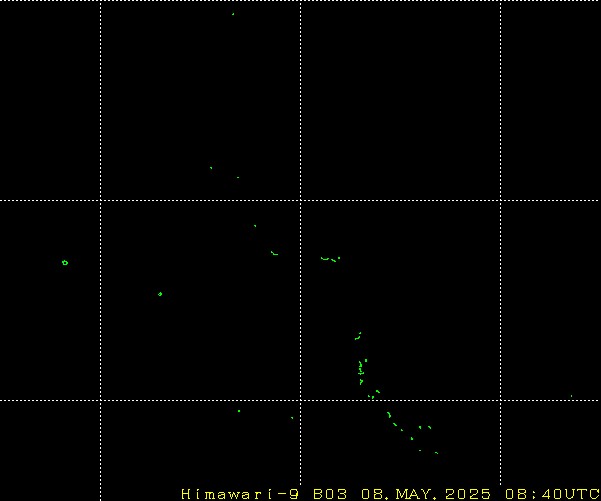Select the "08:40UTC" timestamp text
This screenshot has width=601, height=501.
point(552,494)
